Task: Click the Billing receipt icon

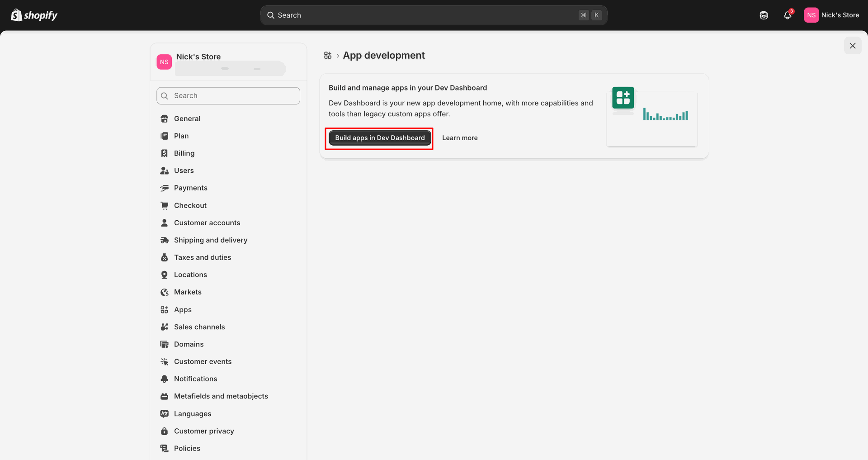Action: [x=165, y=153]
